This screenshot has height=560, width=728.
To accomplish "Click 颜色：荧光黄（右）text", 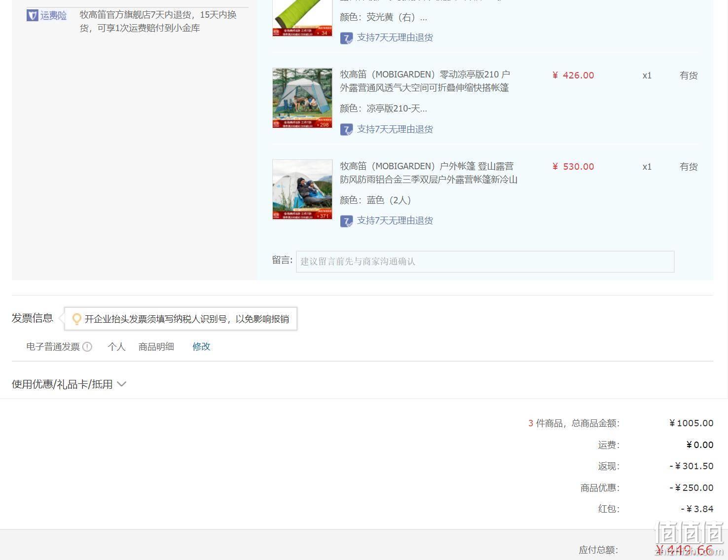I will tap(384, 17).
